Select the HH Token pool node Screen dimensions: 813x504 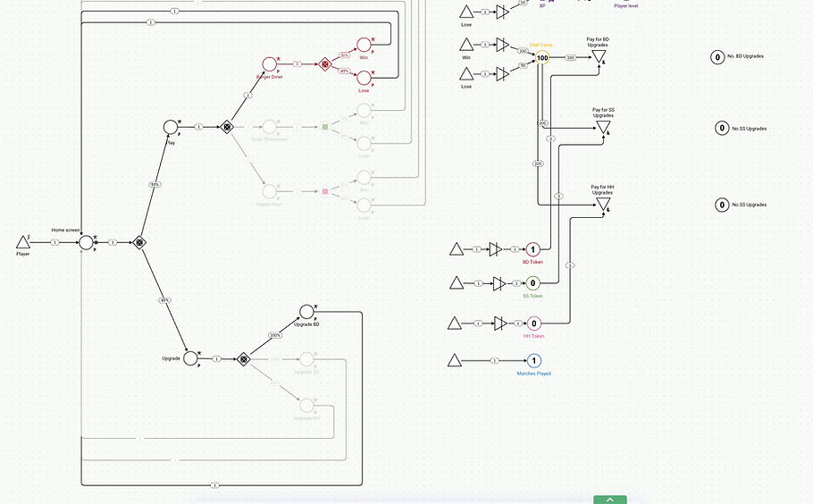534,323
